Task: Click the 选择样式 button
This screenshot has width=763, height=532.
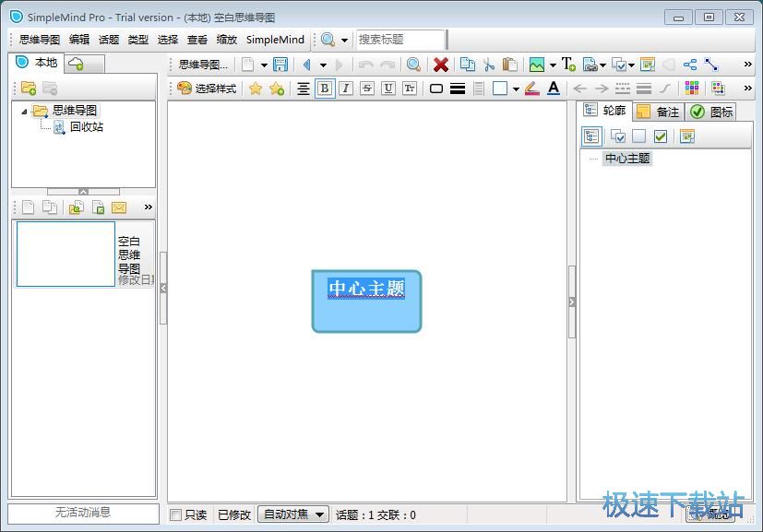Action: [x=207, y=89]
